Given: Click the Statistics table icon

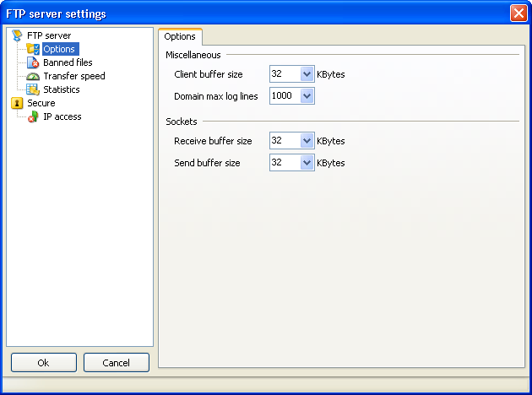Looking at the screenshot, I should pos(33,89).
